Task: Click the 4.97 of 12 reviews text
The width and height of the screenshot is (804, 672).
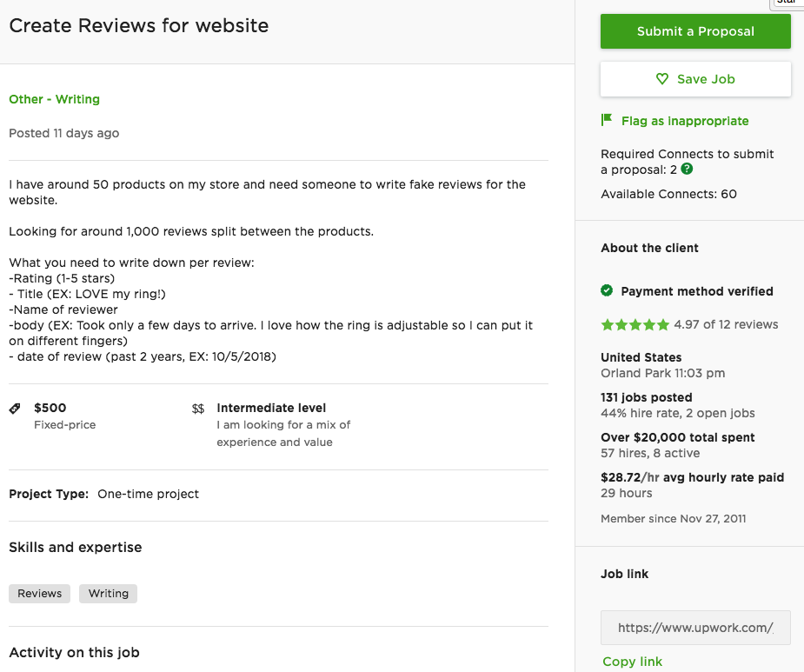Action: [726, 324]
